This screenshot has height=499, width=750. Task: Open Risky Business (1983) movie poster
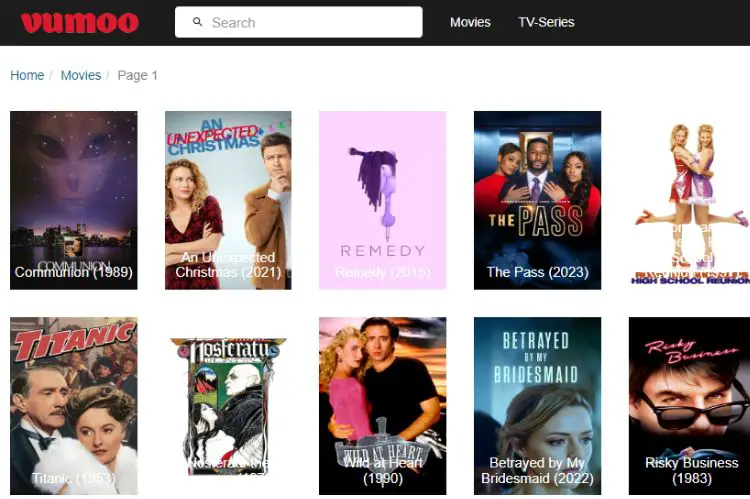point(689,406)
